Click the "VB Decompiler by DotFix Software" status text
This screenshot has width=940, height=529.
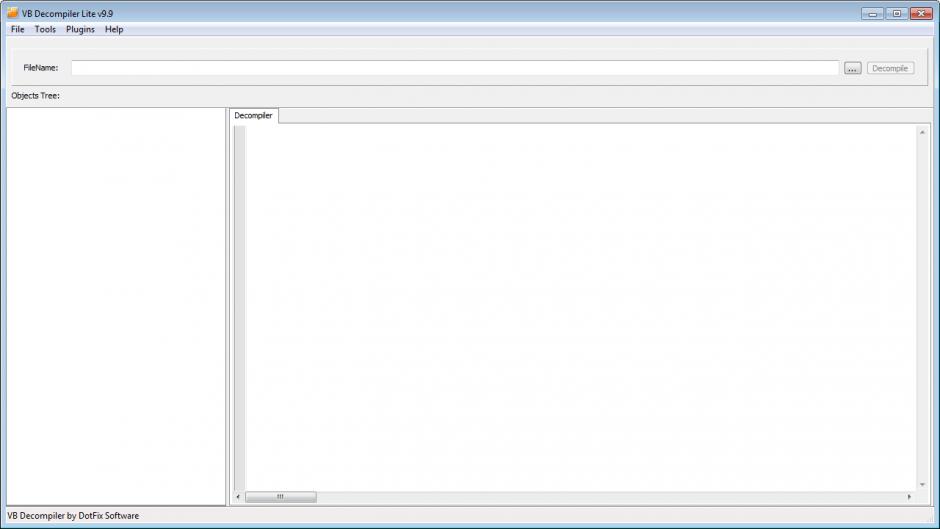click(73, 516)
